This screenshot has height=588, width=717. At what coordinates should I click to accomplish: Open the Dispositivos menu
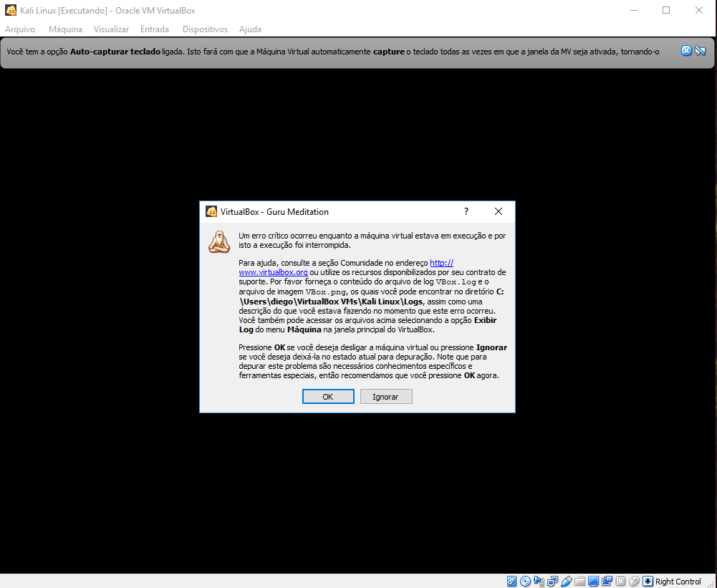click(x=205, y=29)
